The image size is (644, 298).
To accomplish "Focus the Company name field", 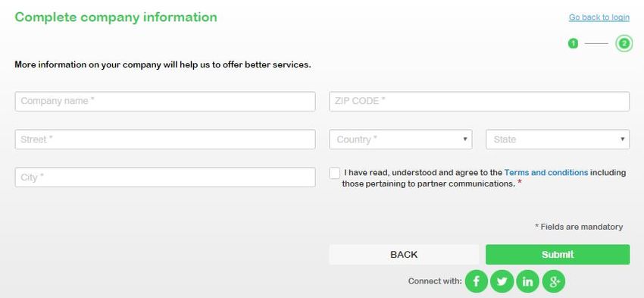I will click(x=165, y=101).
